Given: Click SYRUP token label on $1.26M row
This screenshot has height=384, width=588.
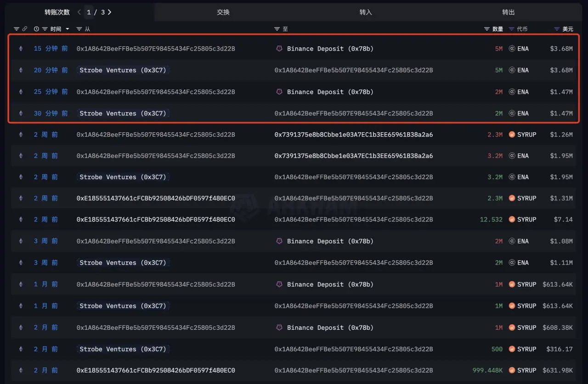Looking at the screenshot, I should (x=527, y=135).
